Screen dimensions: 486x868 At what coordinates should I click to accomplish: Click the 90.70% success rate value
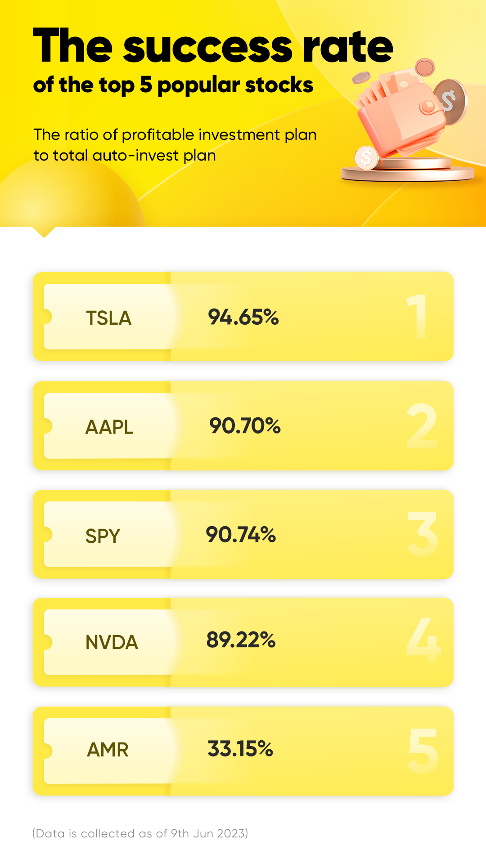pyautogui.click(x=245, y=425)
